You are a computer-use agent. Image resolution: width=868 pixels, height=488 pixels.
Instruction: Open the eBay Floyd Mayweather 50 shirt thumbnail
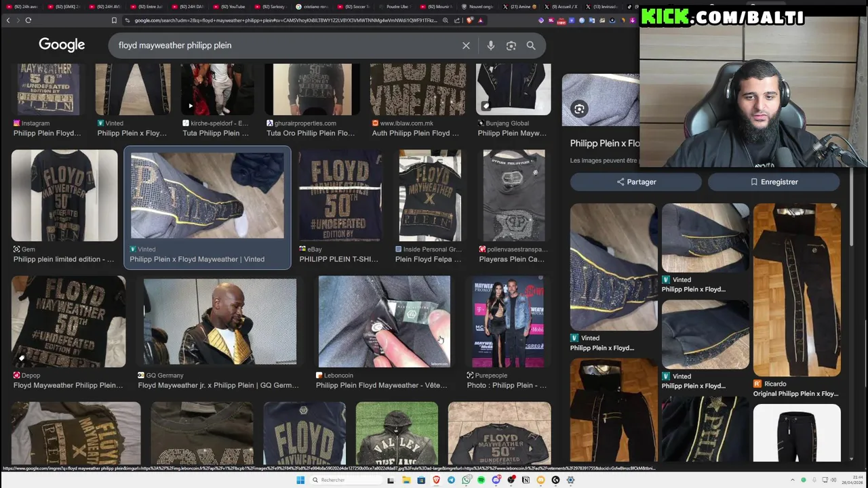[x=340, y=195]
